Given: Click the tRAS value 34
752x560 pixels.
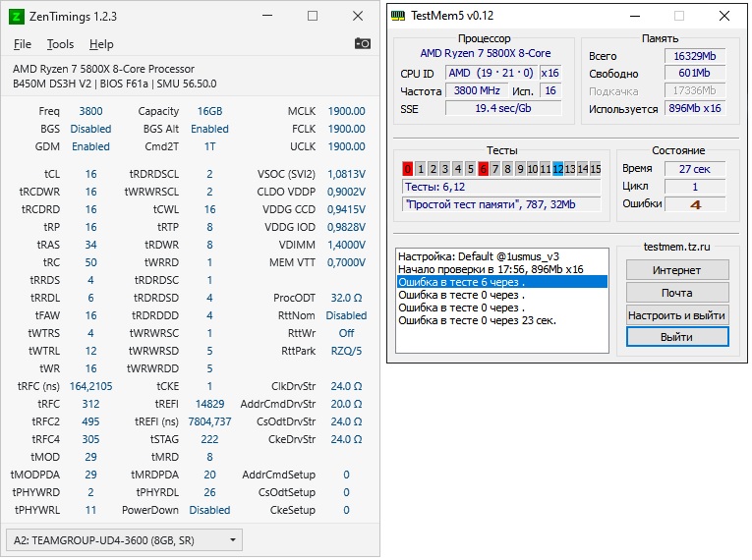Looking at the screenshot, I should coord(90,245).
